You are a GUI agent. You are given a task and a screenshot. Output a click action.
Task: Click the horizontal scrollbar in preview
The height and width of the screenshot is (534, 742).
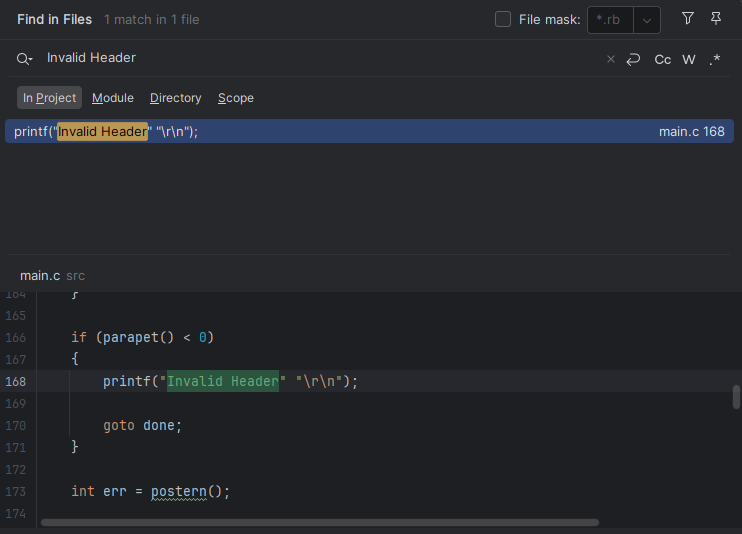coord(320,522)
